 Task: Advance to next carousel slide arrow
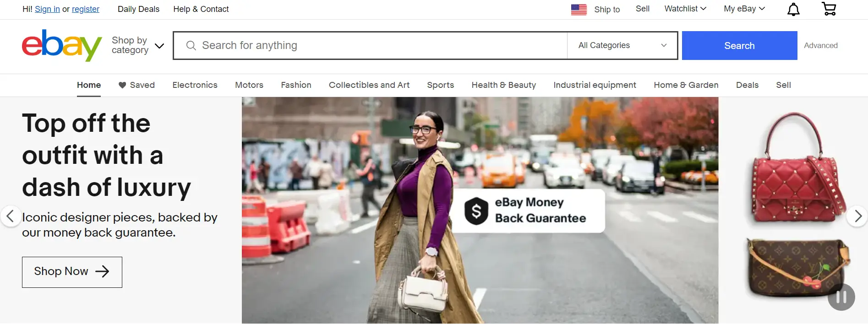tap(857, 216)
